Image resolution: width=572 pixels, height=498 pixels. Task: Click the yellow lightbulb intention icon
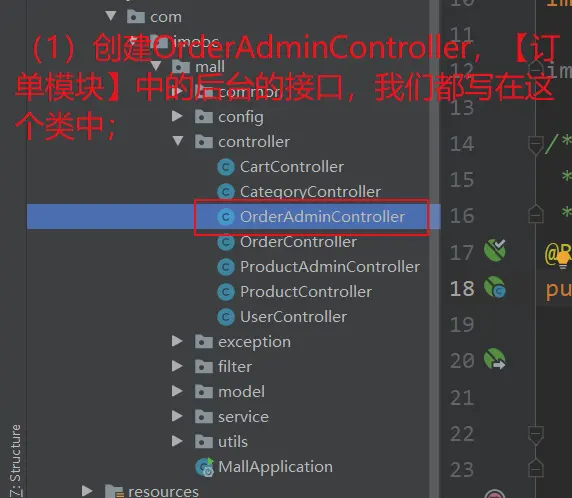[563, 260]
